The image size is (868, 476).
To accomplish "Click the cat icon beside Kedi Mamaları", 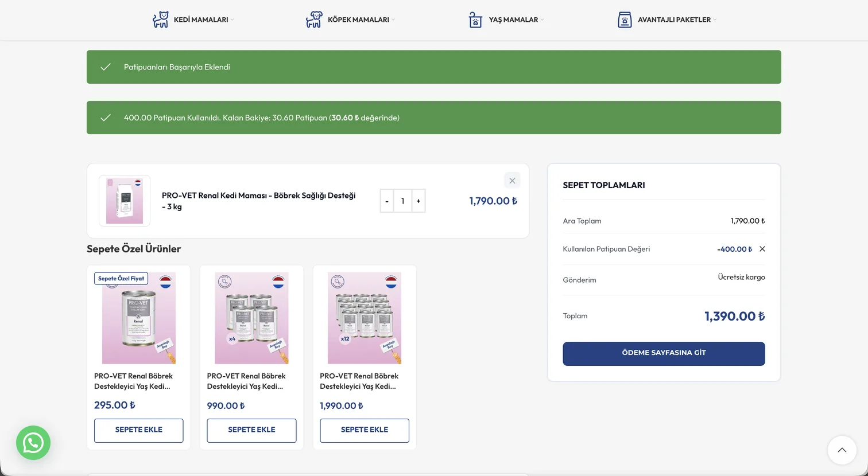I will coord(161,19).
